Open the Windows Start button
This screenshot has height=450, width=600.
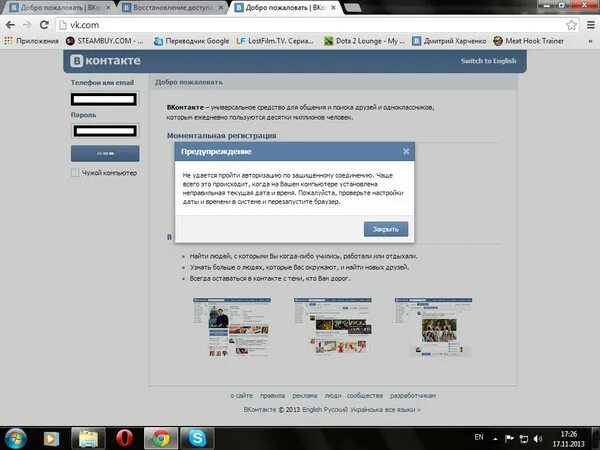(14, 439)
